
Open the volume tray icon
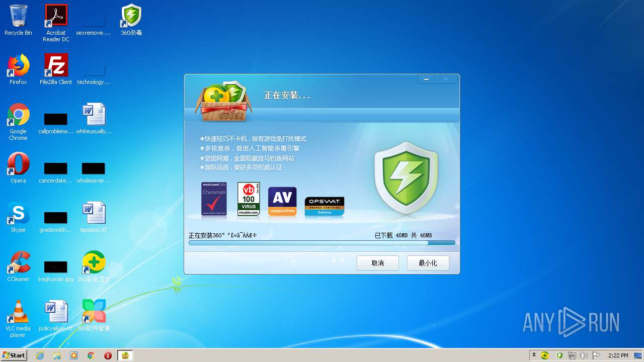(x=584, y=355)
